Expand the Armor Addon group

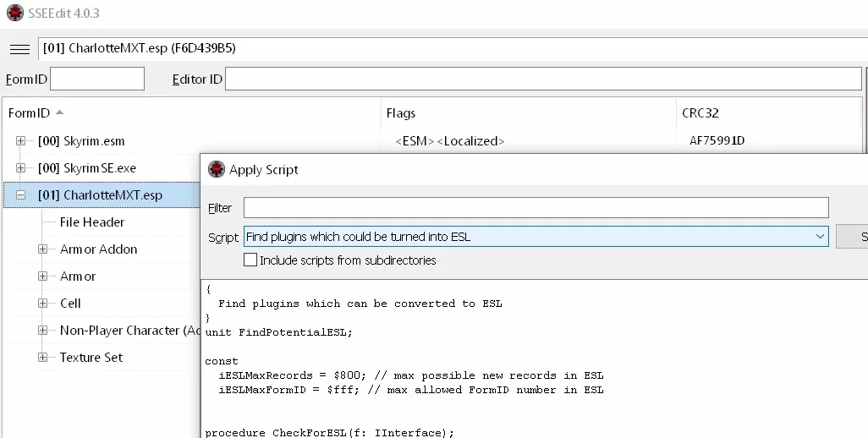(x=42, y=249)
